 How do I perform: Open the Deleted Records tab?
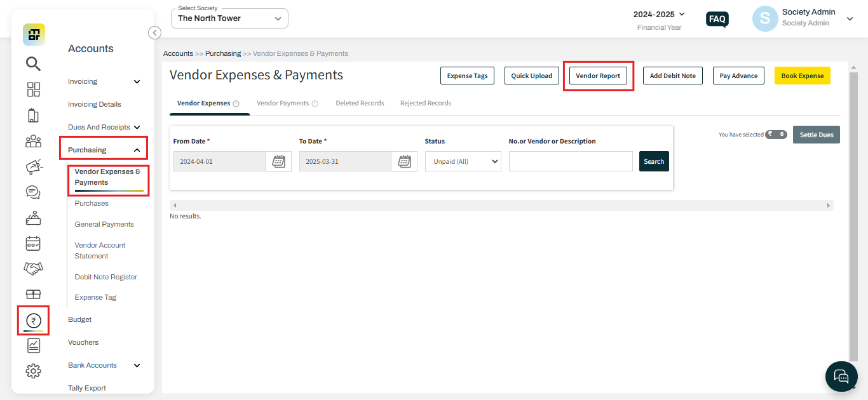click(x=360, y=103)
